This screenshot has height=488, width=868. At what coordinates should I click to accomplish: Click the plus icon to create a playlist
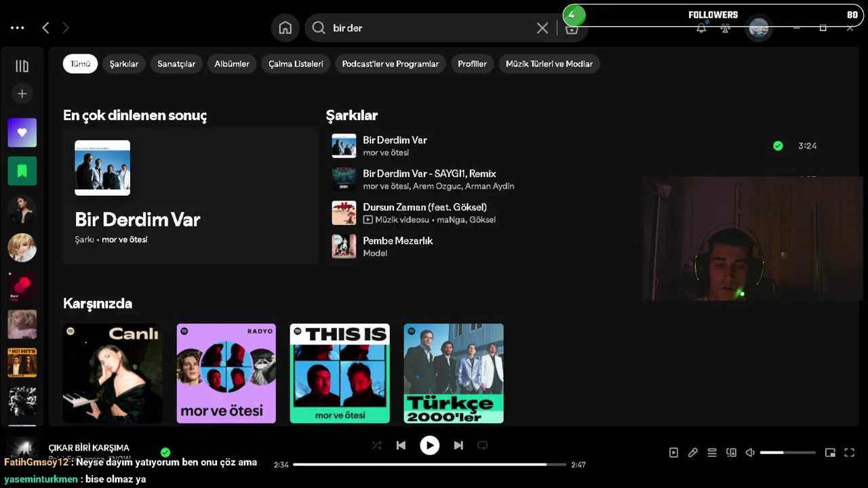(x=22, y=94)
